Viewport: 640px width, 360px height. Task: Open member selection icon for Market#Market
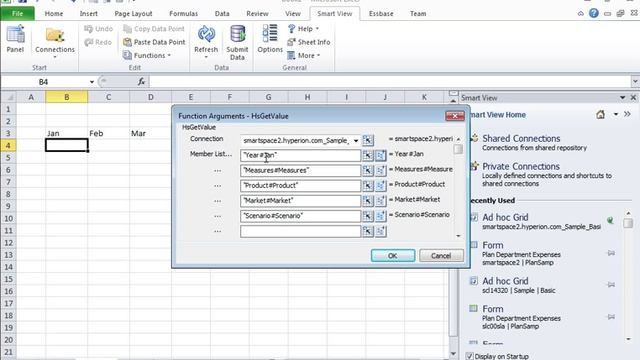[x=380, y=200]
